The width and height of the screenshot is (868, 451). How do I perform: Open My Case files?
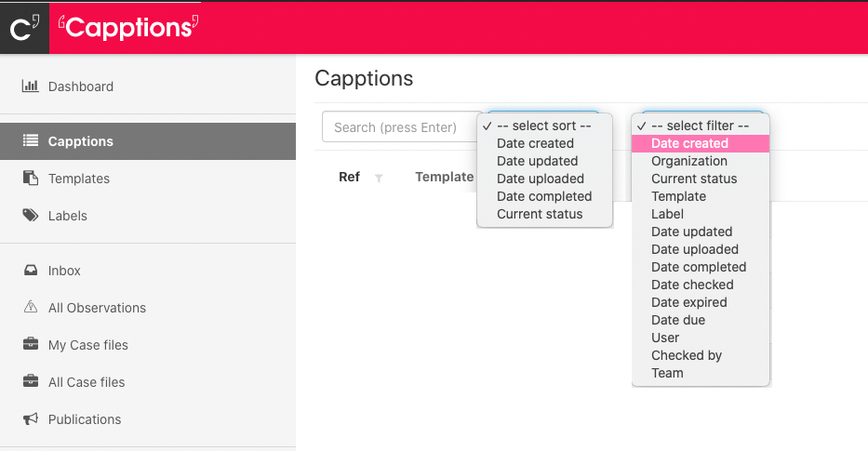coord(88,345)
